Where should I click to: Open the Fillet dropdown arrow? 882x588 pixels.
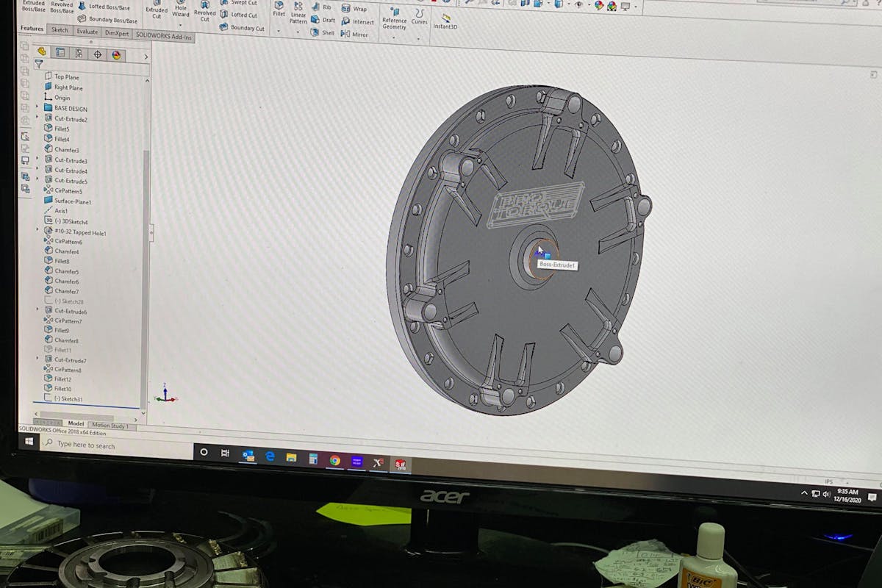tap(279, 32)
